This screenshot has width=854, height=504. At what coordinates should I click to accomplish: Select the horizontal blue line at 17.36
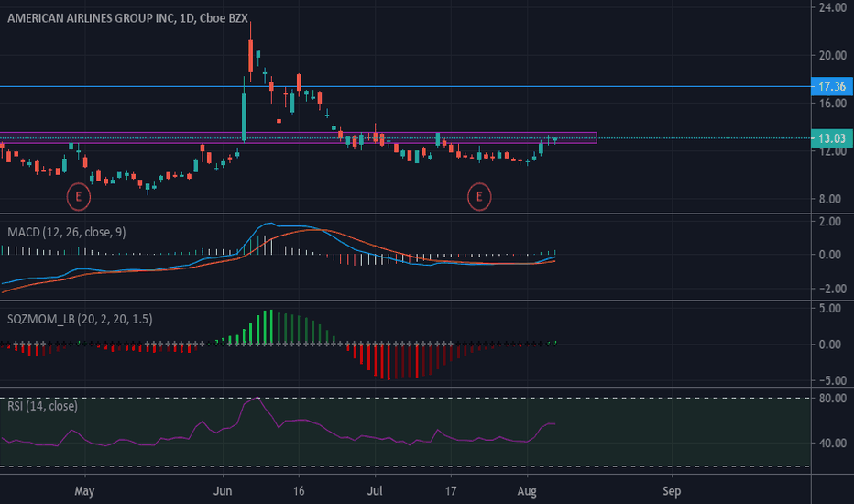(406, 87)
